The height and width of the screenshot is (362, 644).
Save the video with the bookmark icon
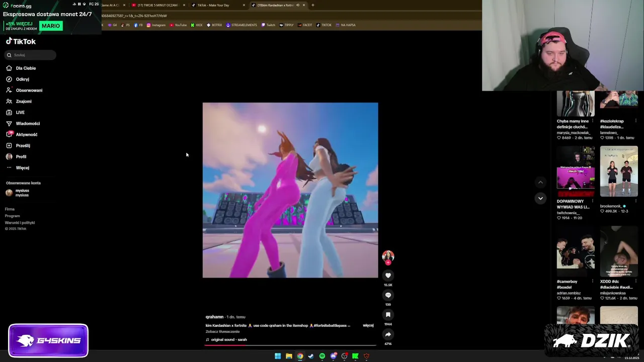click(388, 315)
